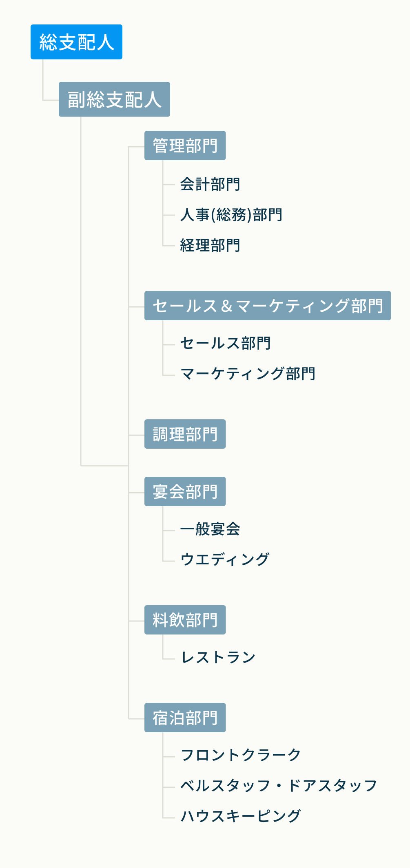This screenshot has height=868, width=410.
Task: Select the 料飲部門 department box
Action: tap(185, 620)
